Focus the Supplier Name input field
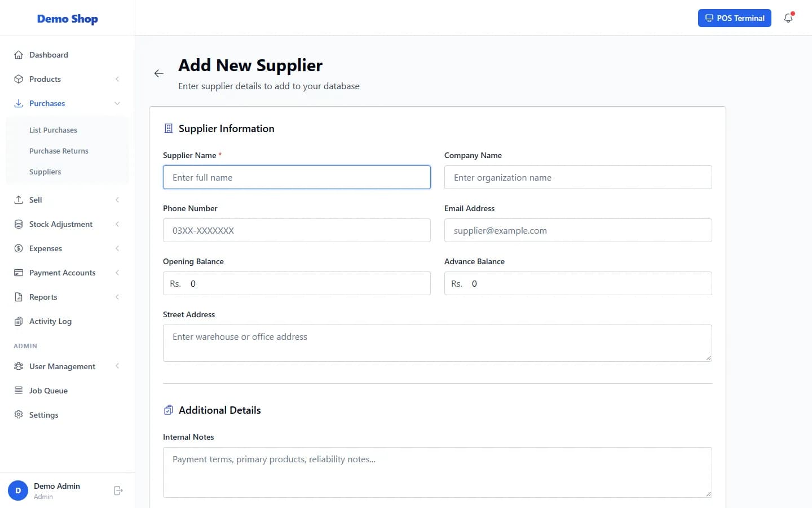The image size is (812, 508). pyautogui.click(x=297, y=177)
